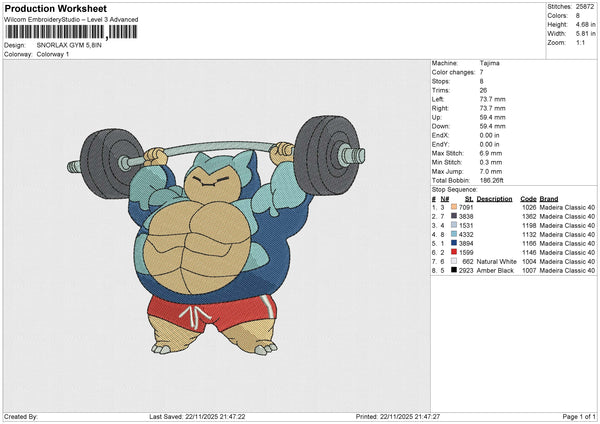
Task: Click the 'Description' column header
Action: pyautogui.click(x=494, y=199)
